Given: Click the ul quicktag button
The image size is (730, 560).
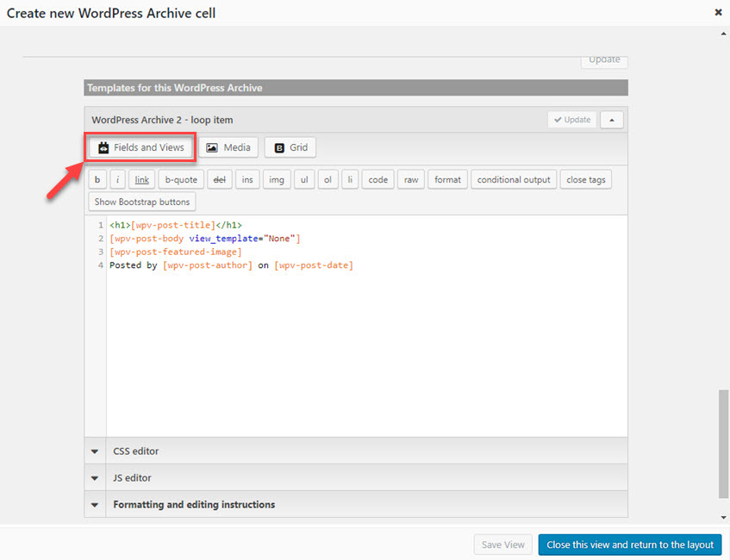Looking at the screenshot, I should [304, 180].
